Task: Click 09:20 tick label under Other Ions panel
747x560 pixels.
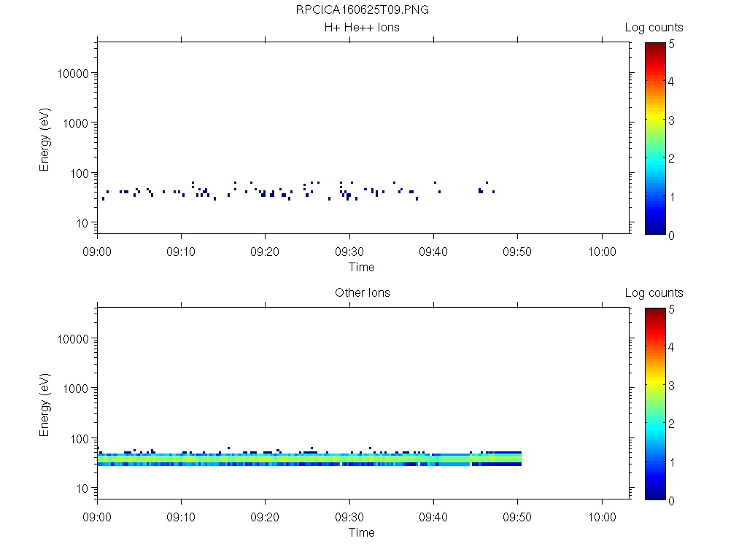Action: [x=265, y=517]
